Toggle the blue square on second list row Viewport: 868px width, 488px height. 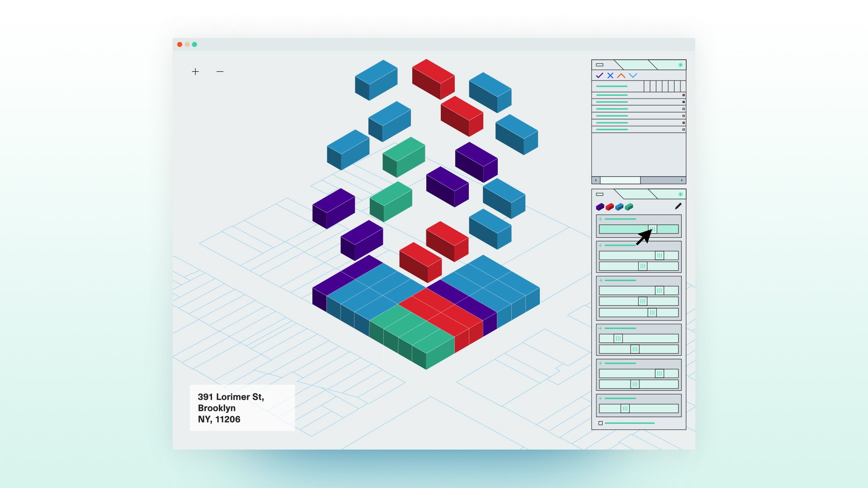pyautogui.click(x=684, y=102)
